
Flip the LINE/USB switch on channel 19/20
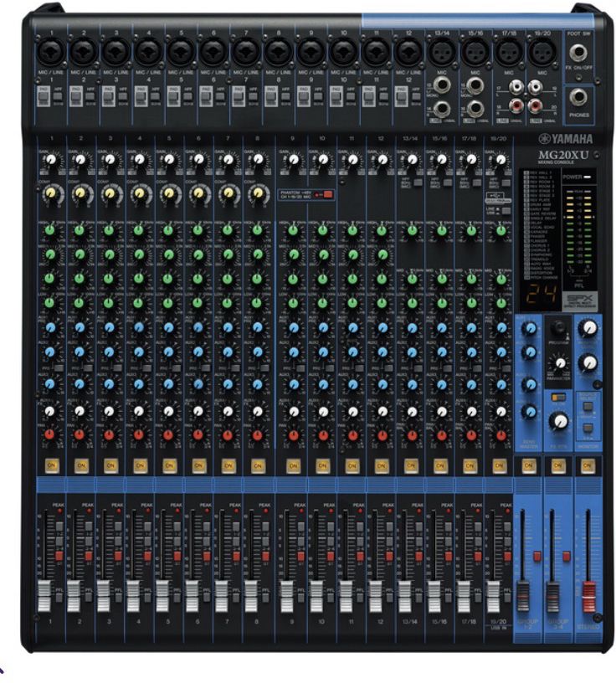pos(506,211)
